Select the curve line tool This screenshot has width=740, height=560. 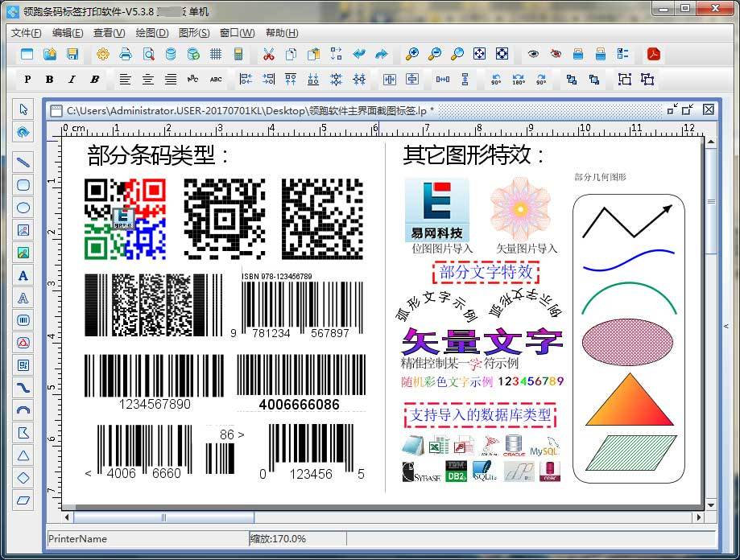(x=23, y=388)
